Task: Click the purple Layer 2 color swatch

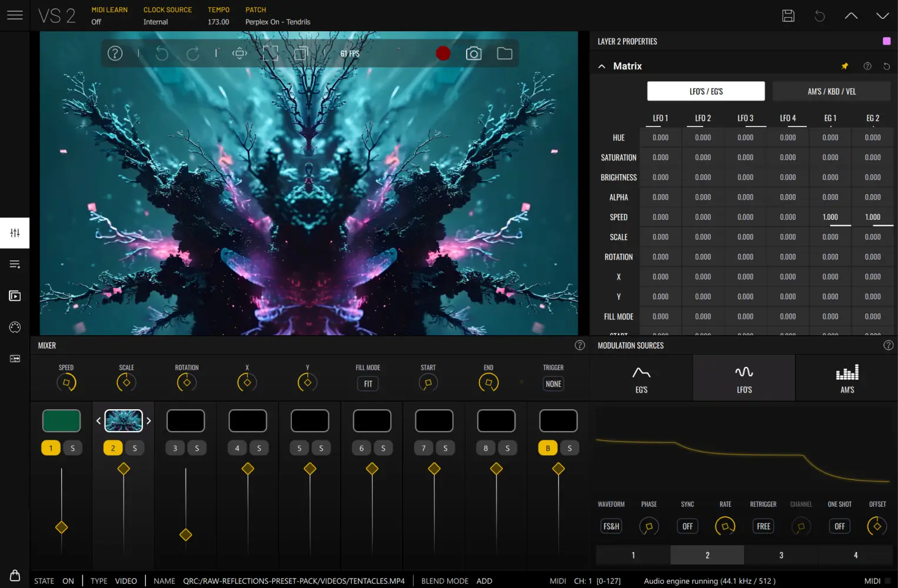Action: [886, 41]
